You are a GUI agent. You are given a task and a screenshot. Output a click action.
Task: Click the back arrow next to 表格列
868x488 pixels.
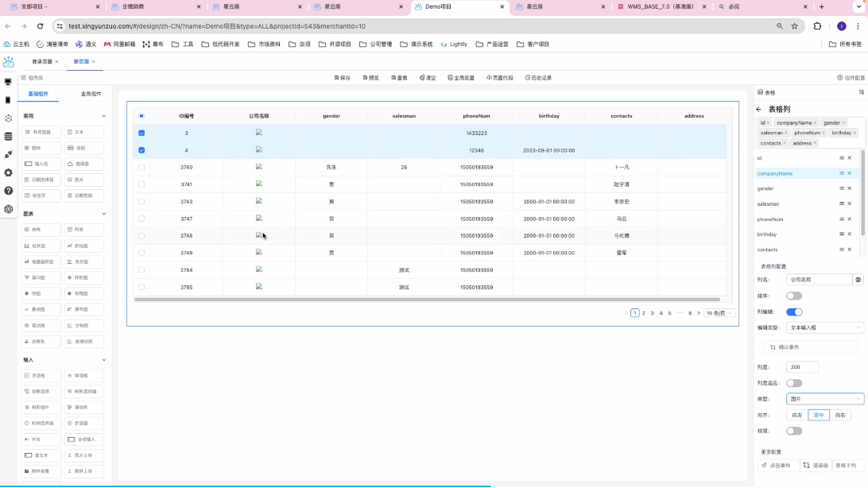pyautogui.click(x=759, y=110)
